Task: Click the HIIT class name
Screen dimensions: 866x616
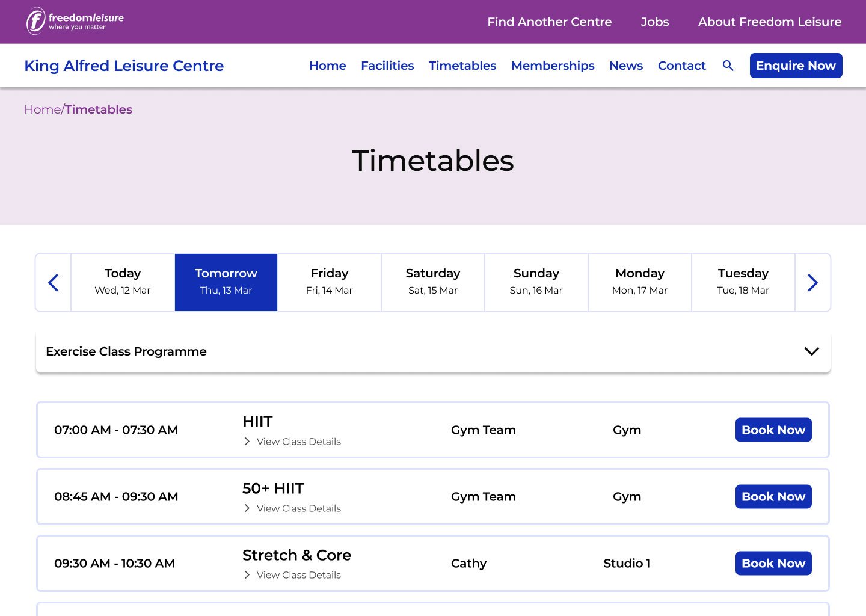Action: 258,422
